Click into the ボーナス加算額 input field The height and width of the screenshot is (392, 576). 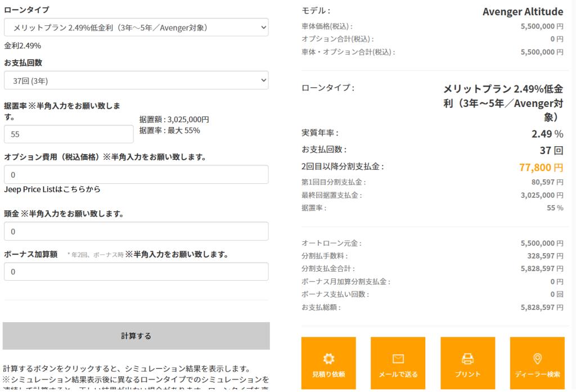(136, 272)
